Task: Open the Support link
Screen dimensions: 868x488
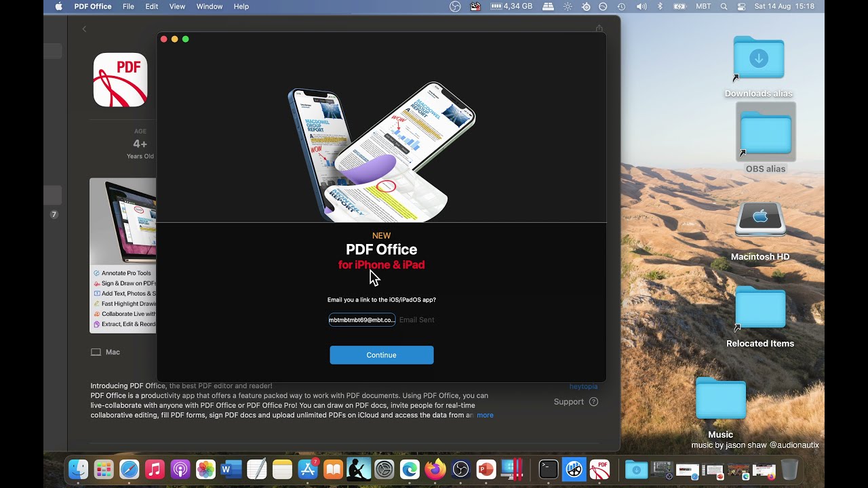Action: pos(576,402)
